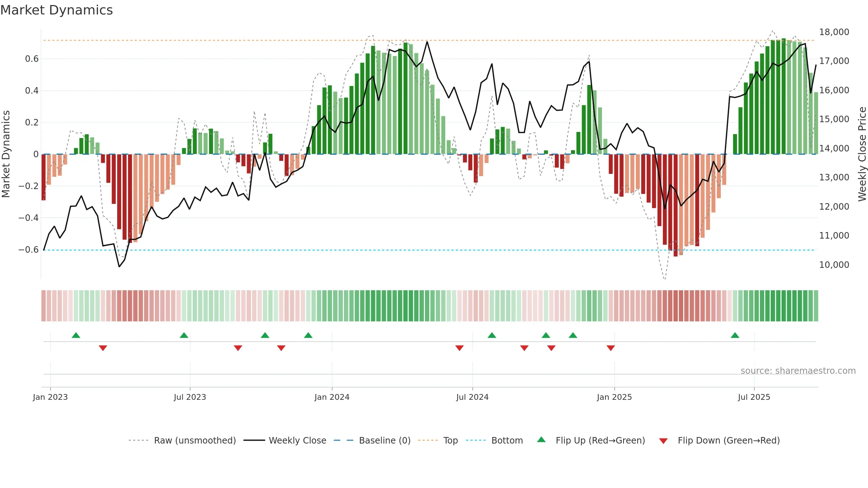Click the 10,000 price tick label
The image size is (868, 488).
pos(834,265)
